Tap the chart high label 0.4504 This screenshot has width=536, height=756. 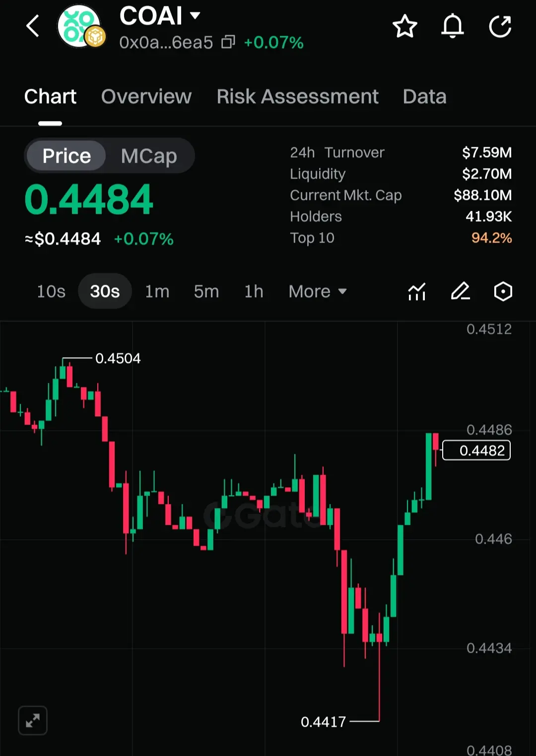pos(118,358)
